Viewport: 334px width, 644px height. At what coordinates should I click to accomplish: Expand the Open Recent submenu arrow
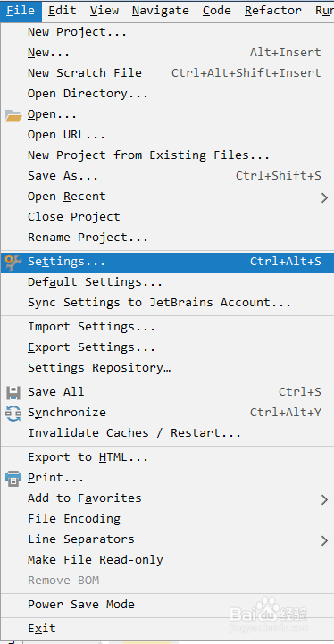[x=324, y=197]
